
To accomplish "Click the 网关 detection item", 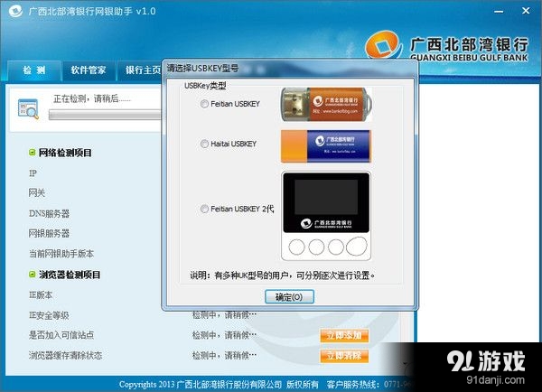I will tap(37, 193).
